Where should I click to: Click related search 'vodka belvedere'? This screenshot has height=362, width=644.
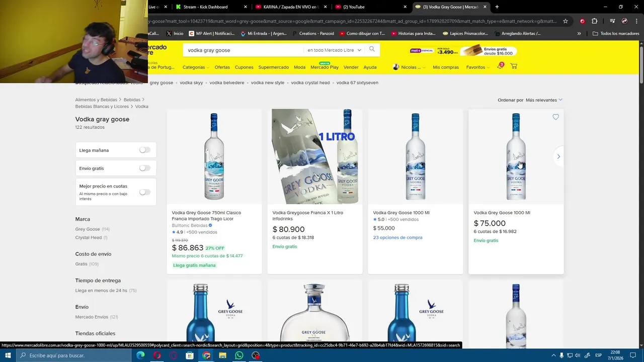click(x=227, y=82)
